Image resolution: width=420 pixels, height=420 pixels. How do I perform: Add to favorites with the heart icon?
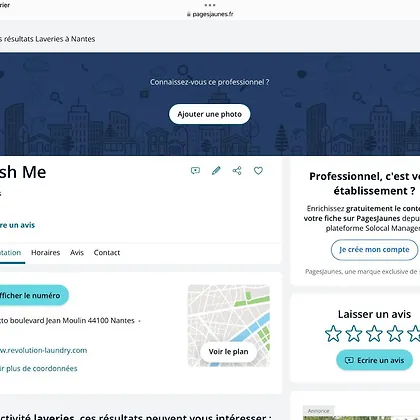coord(258,171)
